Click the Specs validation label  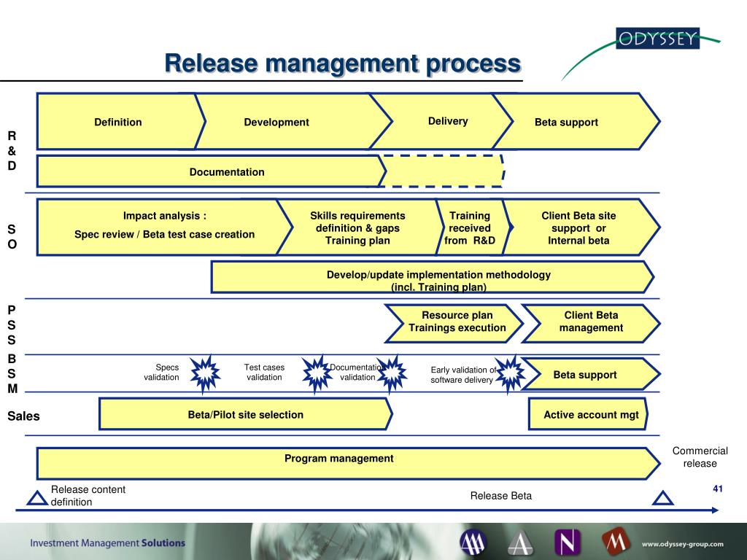point(161,373)
